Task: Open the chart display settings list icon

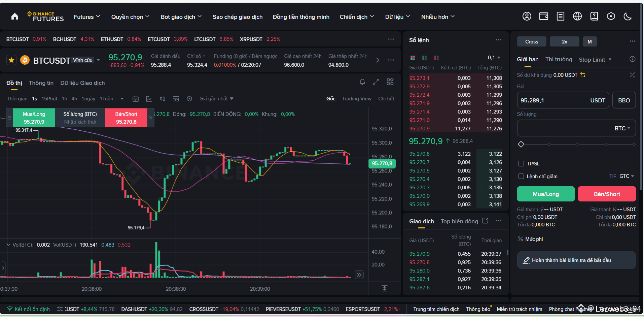Action: pyautogui.click(x=176, y=99)
